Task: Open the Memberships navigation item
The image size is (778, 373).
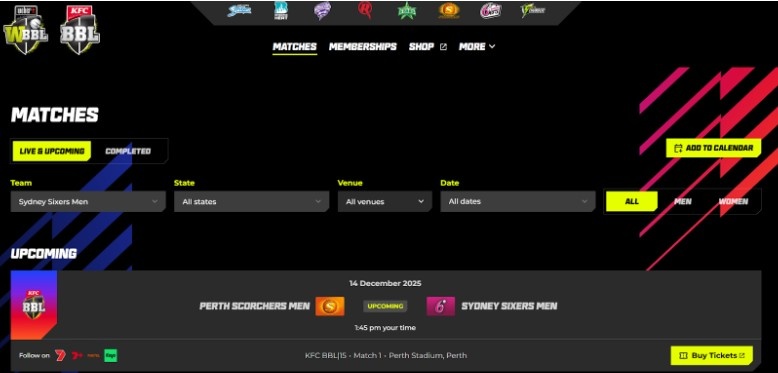Action: [363, 47]
